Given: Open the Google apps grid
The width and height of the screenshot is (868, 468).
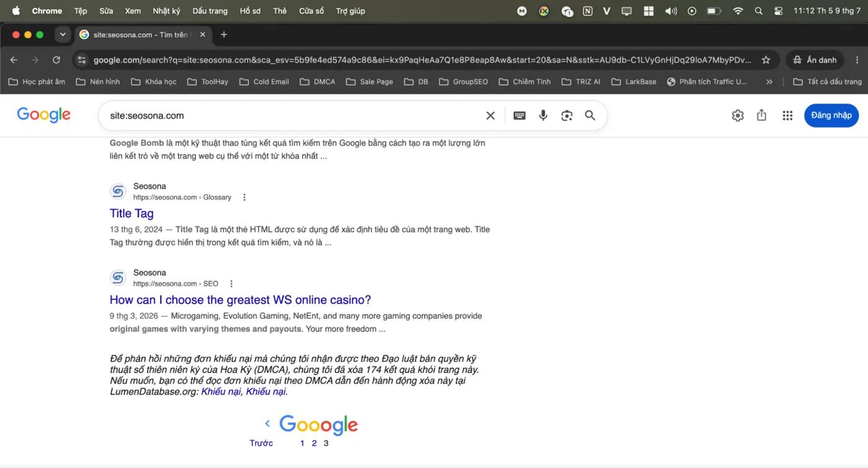Looking at the screenshot, I should coord(787,115).
